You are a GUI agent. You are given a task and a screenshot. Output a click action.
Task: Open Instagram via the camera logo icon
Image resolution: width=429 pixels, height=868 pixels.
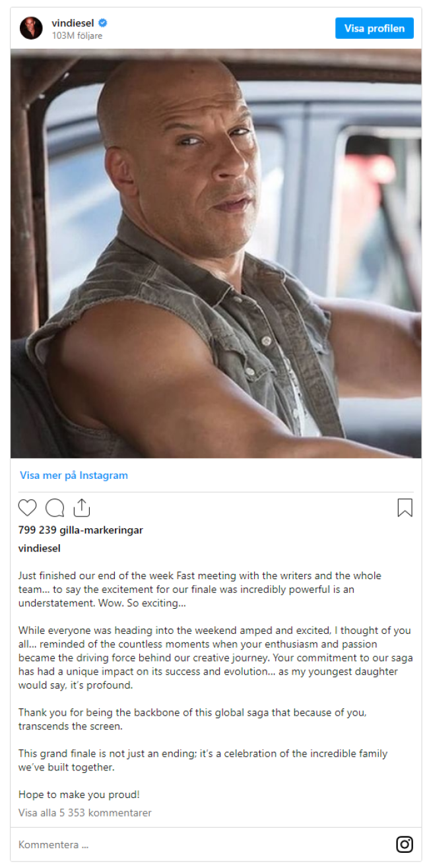click(x=405, y=844)
